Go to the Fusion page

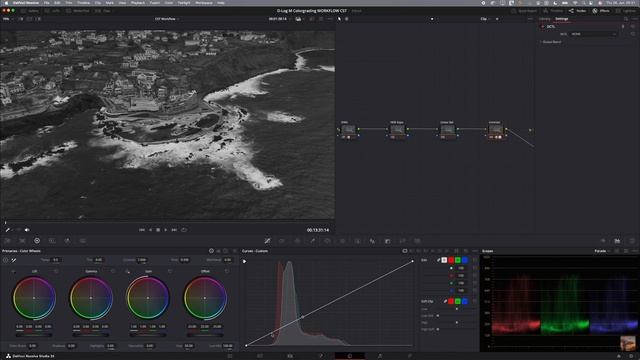pyautogui.click(x=320, y=356)
